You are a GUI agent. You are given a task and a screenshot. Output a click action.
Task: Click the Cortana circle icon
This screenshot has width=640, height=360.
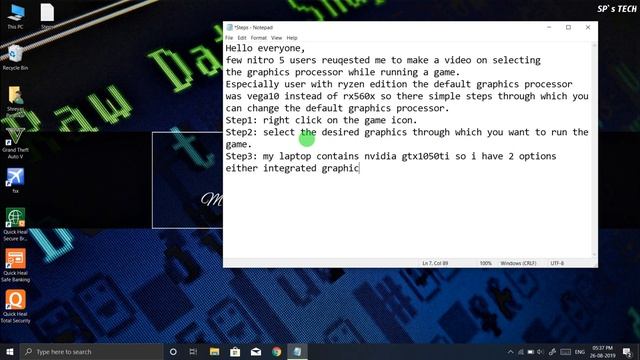click(x=173, y=351)
